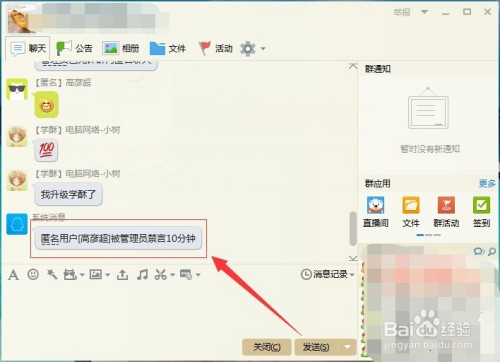The height and width of the screenshot is (362, 500).
Task: Click the chat scrollbar up arrow
Action: point(353,66)
